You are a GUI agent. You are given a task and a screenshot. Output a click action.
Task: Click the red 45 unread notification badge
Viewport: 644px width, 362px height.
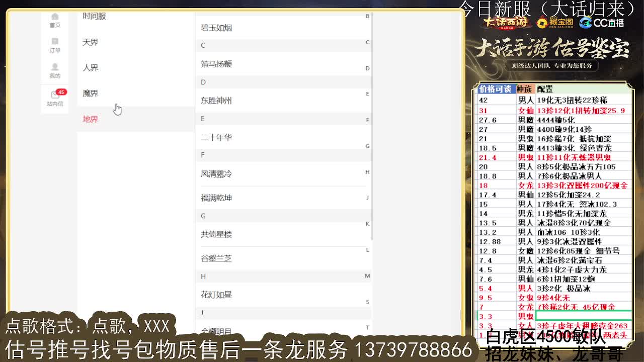pyautogui.click(x=61, y=92)
